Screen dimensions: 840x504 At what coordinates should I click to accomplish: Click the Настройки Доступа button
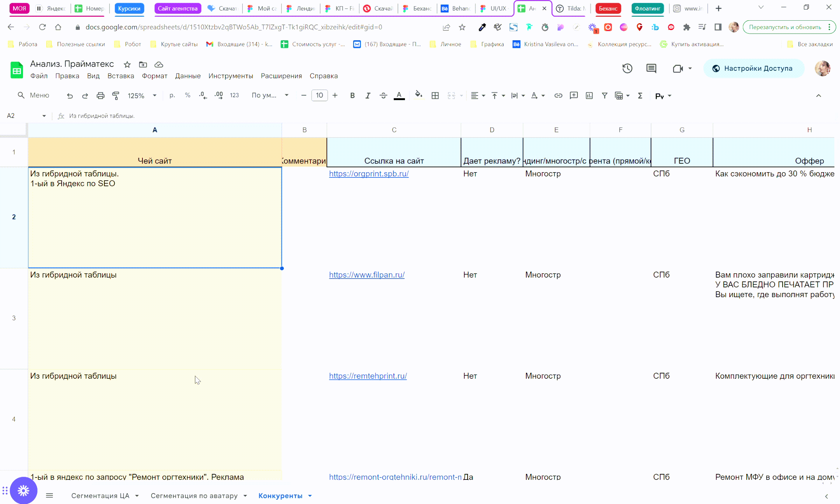click(754, 69)
